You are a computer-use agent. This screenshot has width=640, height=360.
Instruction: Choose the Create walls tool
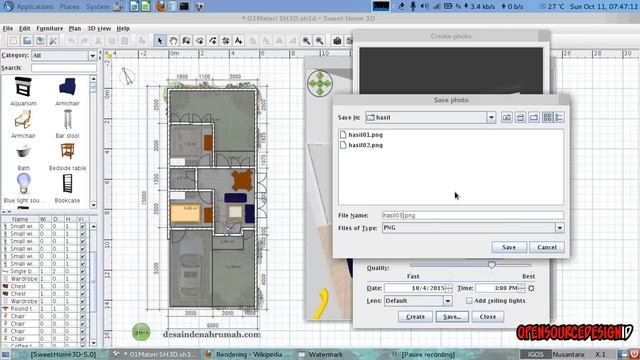tap(187, 41)
